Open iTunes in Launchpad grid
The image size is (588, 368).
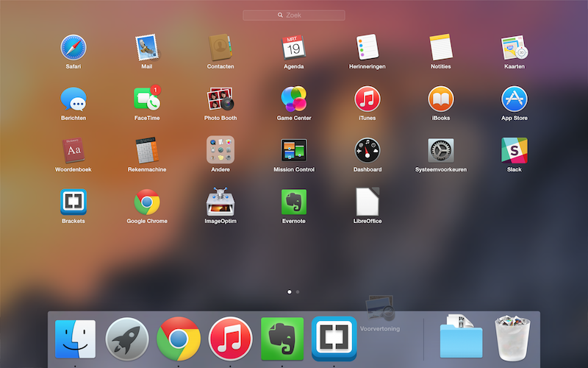coord(367,99)
